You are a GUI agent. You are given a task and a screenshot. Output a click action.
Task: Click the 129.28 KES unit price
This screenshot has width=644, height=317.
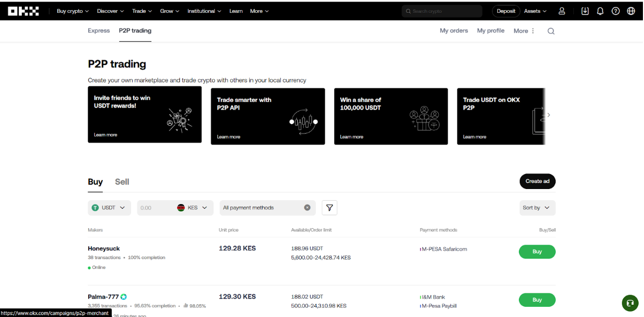(237, 248)
